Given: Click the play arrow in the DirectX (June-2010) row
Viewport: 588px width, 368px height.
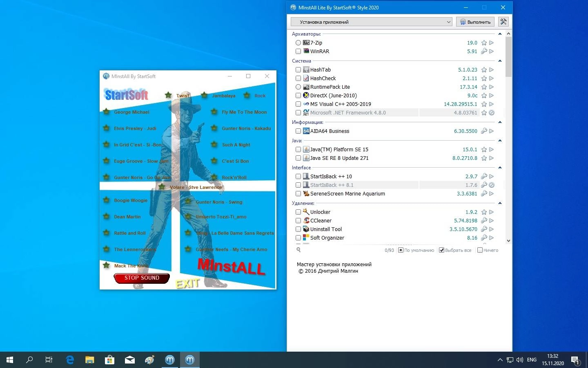Looking at the screenshot, I should click(x=492, y=96).
